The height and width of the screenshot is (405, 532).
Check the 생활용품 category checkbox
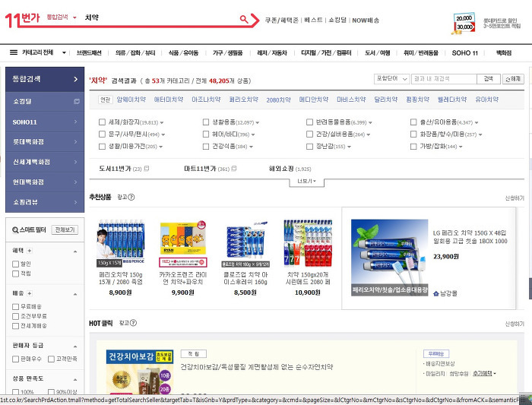pos(206,122)
